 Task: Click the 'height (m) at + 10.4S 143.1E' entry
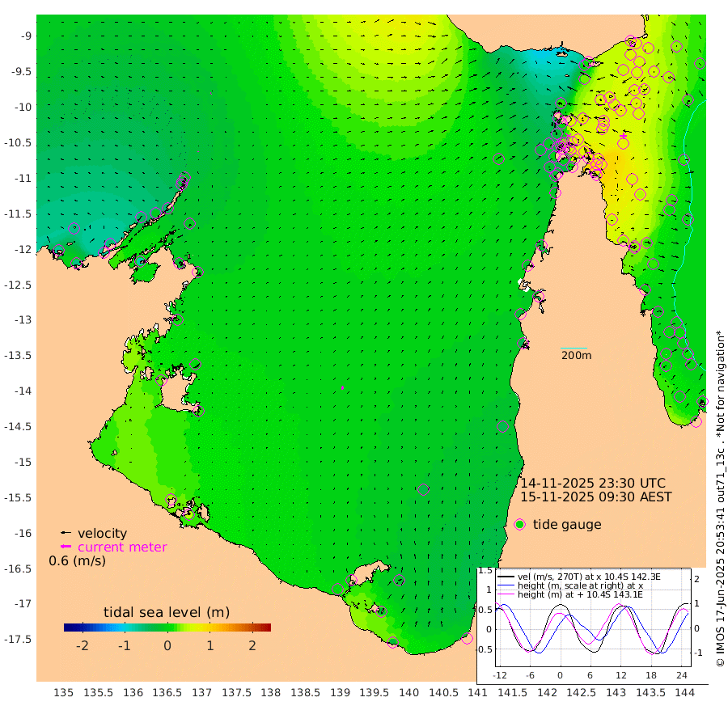pyautogui.click(x=580, y=594)
